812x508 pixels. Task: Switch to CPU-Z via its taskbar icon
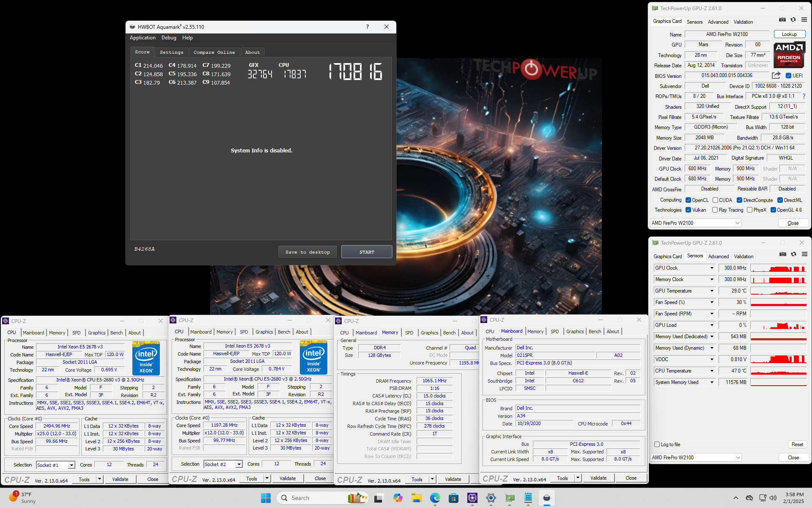pyautogui.click(x=472, y=498)
